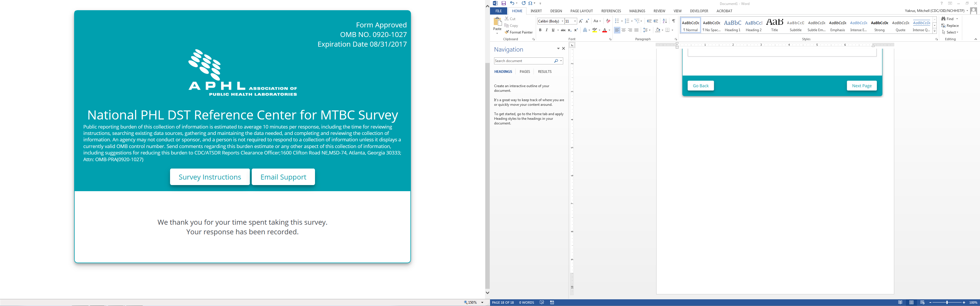Viewport: 980px width, 306px height.
Task: Click the macro recording status bar icon
Action: click(x=552, y=303)
